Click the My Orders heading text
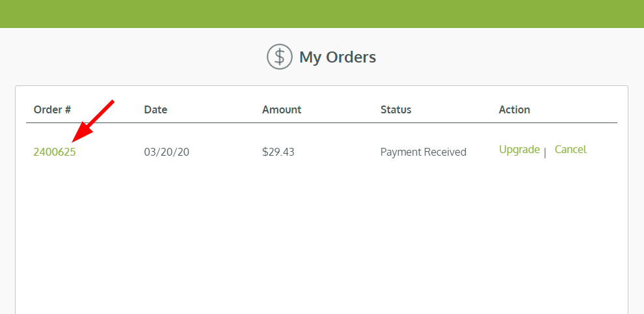Screen dimensions: 644x314 coord(338,57)
